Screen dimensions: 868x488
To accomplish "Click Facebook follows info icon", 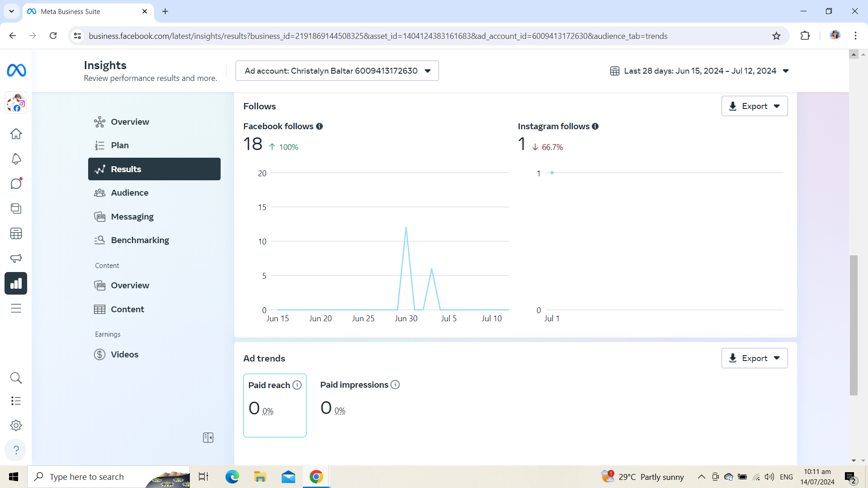I will click(x=320, y=127).
